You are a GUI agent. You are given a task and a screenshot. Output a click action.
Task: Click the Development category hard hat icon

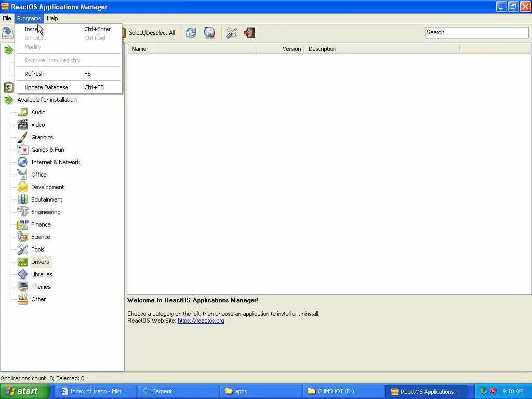pos(23,187)
